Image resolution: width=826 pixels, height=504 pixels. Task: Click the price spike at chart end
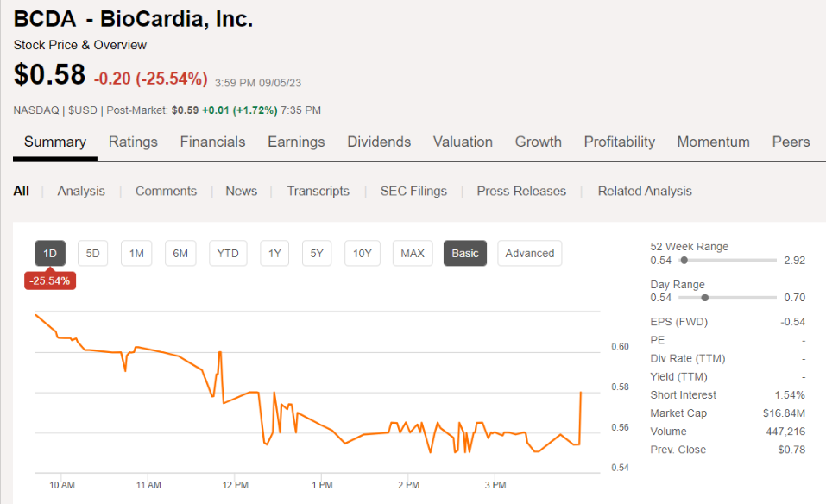click(x=581, y=393)
